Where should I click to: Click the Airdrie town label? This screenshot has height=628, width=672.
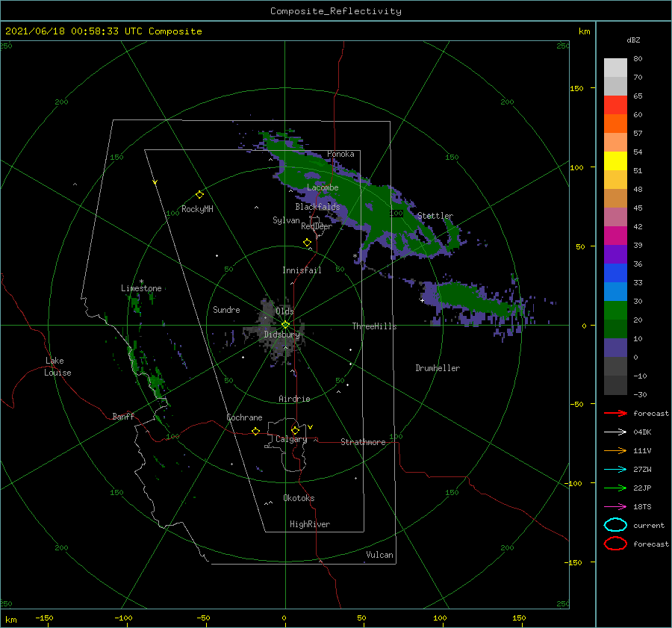(294, 399)
